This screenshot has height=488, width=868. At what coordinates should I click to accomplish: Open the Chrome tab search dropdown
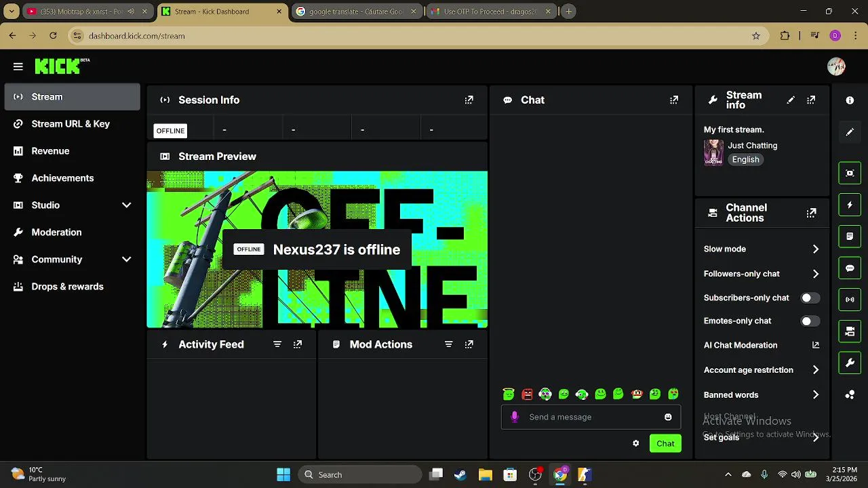(12, 12)
